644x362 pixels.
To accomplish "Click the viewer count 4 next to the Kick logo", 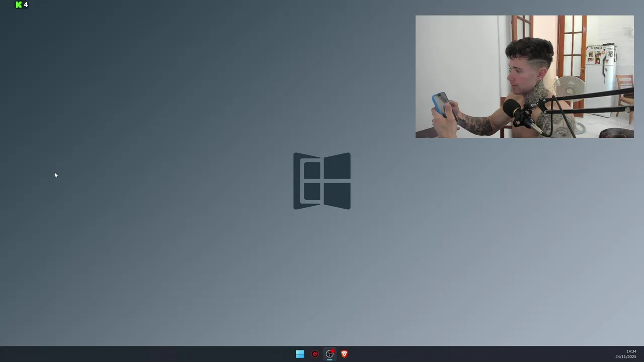I will click(26, 5).
